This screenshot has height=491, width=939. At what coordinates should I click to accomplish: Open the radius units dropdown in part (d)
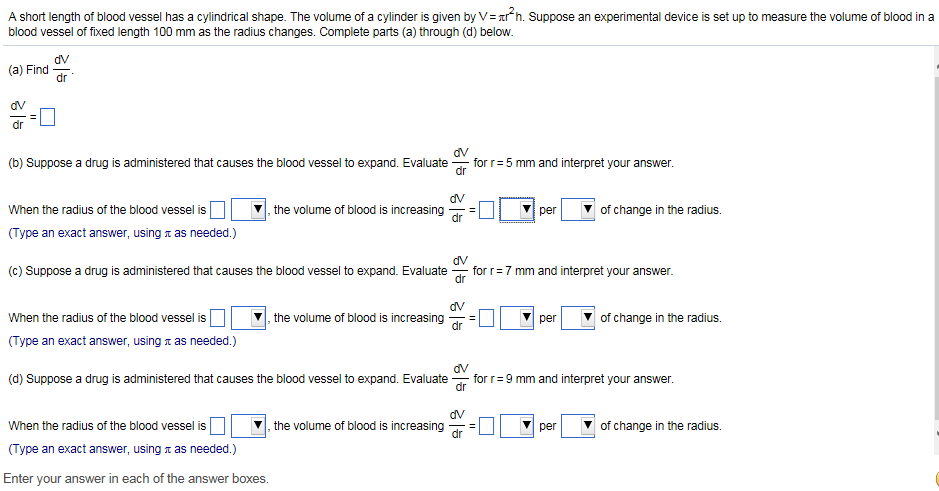point(249,426)
